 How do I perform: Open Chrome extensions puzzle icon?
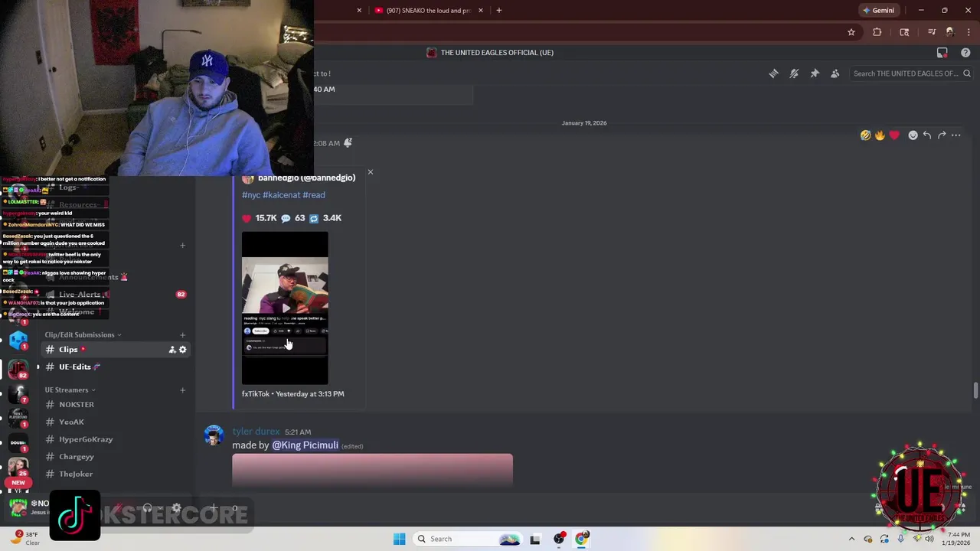point(877,32)
